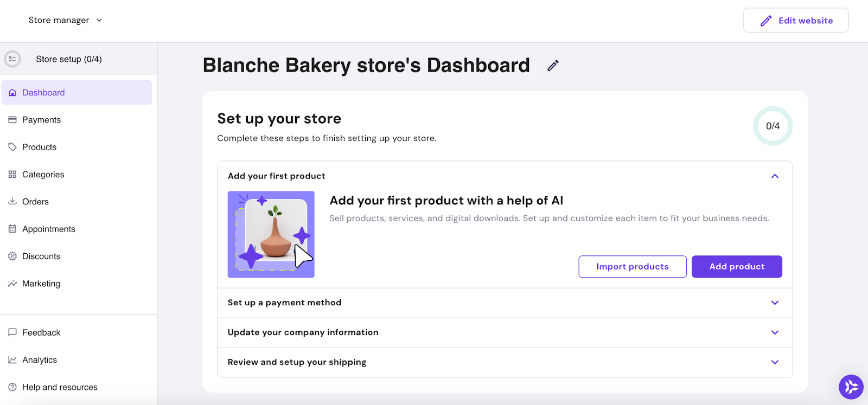Click the Import products button
Screen dimensions: 868x405
[633, 267]
